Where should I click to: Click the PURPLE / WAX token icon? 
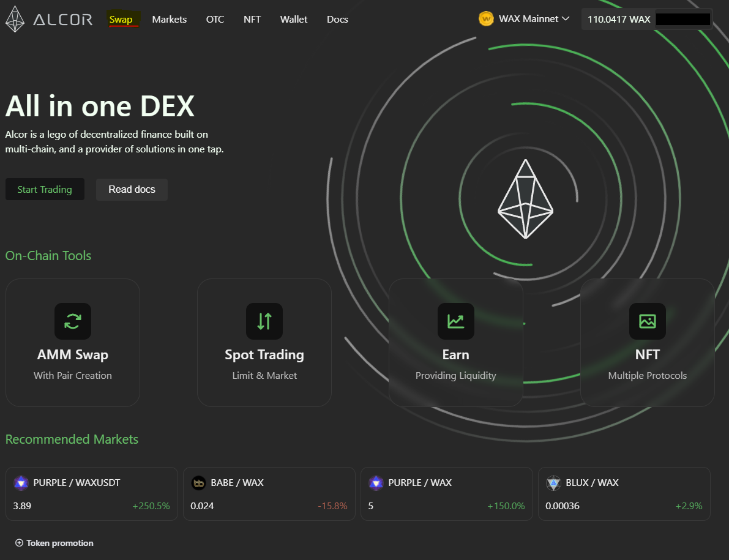376,483
